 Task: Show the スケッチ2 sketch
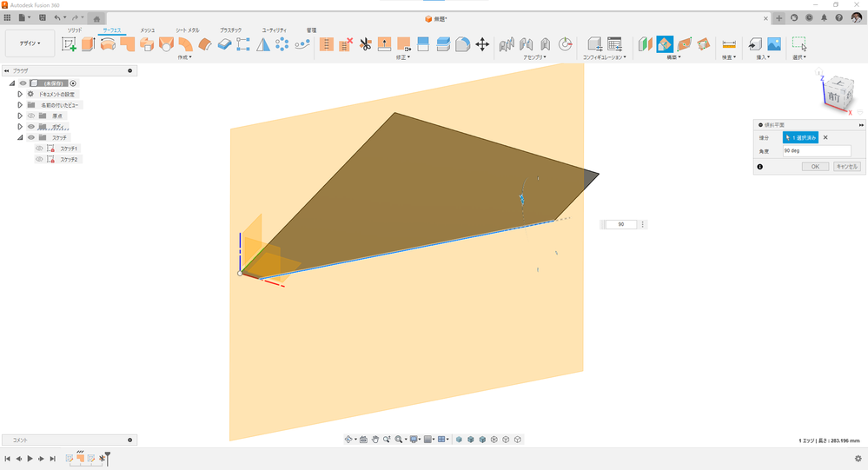pos(39,160)
